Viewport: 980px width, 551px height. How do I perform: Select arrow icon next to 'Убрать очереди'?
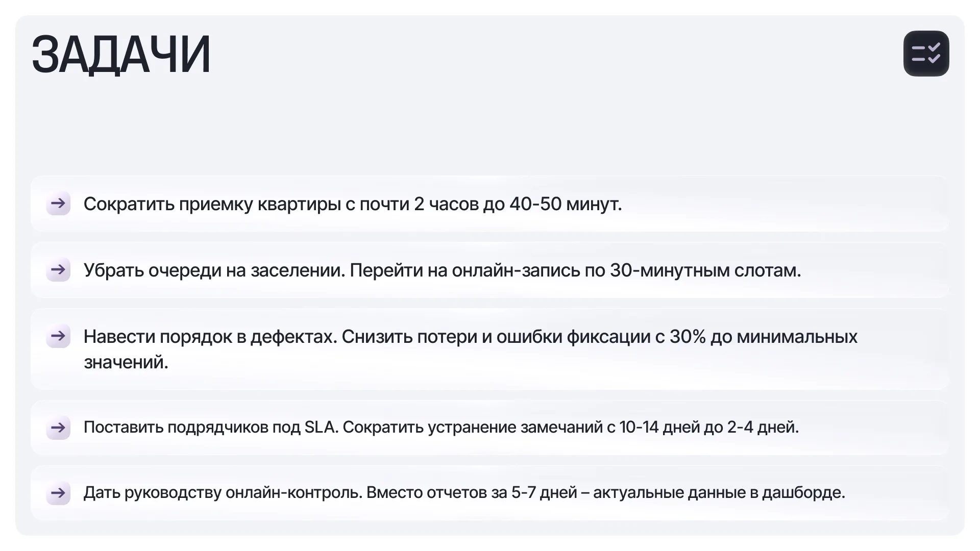(x=58, y=269)
